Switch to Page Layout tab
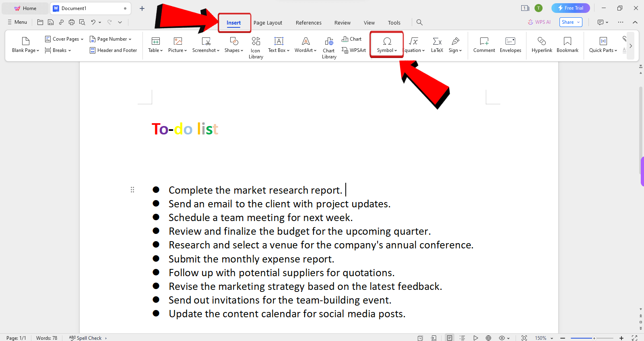 point(268,23)
